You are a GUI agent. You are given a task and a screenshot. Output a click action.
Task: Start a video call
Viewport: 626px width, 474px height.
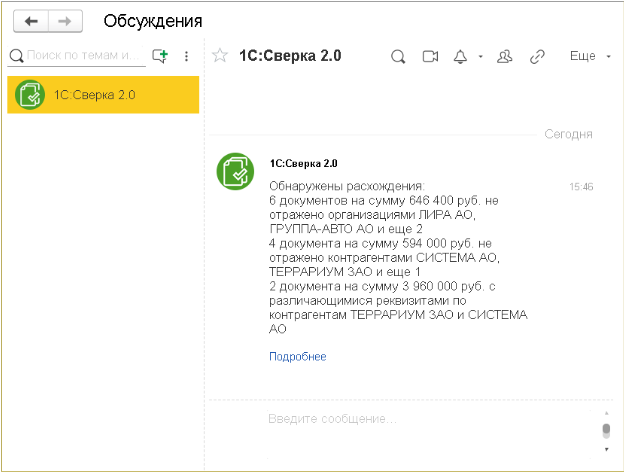coord(430,57)
